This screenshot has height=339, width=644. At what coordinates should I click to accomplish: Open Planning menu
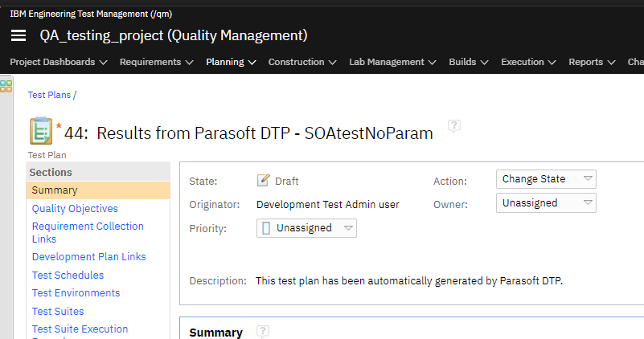[x=231, y=62]
